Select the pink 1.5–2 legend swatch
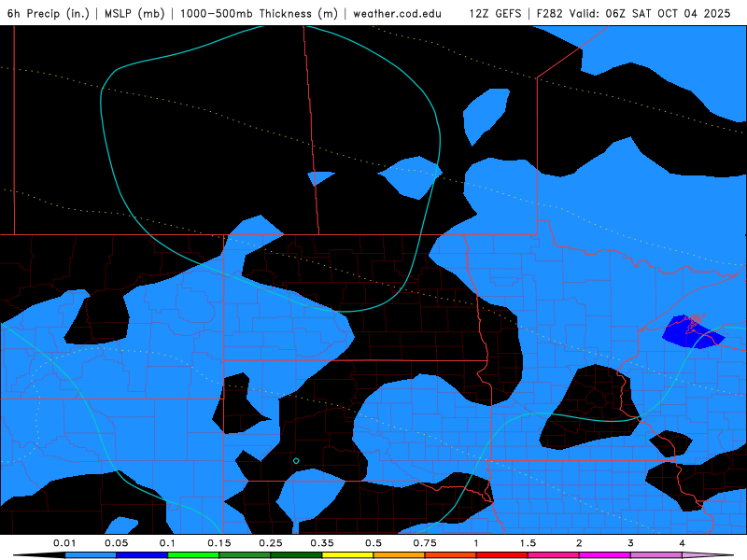The width and height of the screenshot is (747, 560). (554, 555)
